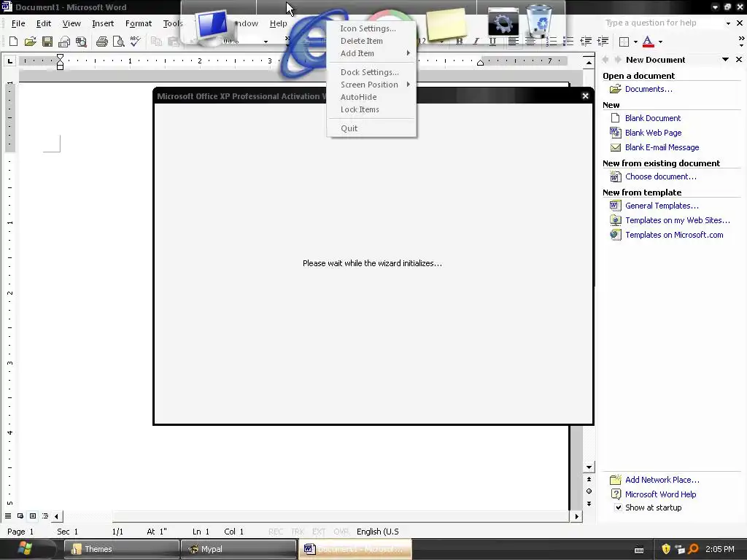The image size is (747, 560).
Task: Open the help question box dropdown arrow
Action: pos(728,23)
